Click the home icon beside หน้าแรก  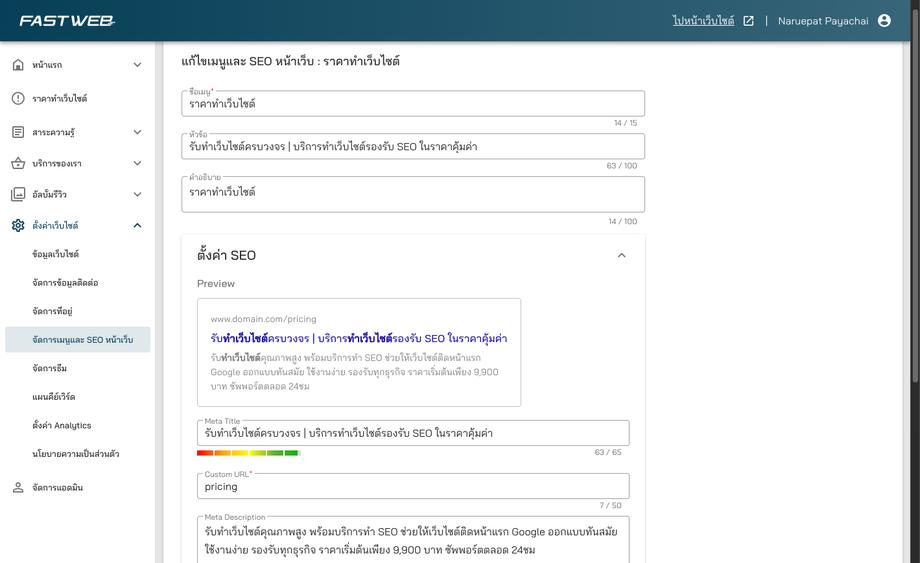coord(18,65)
